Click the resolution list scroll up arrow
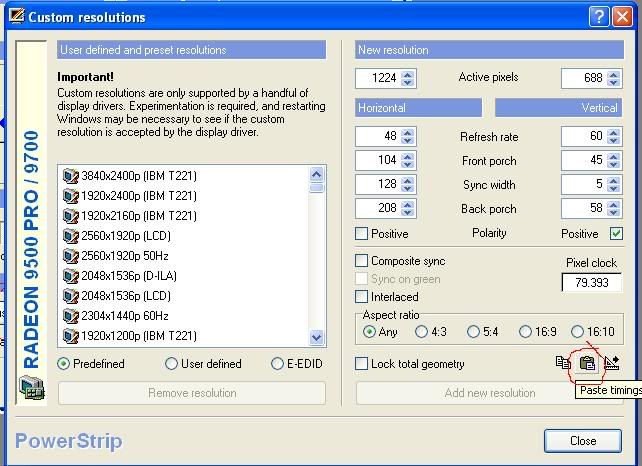This screenshot has height=466, width=642. click(x=316, y=175)
